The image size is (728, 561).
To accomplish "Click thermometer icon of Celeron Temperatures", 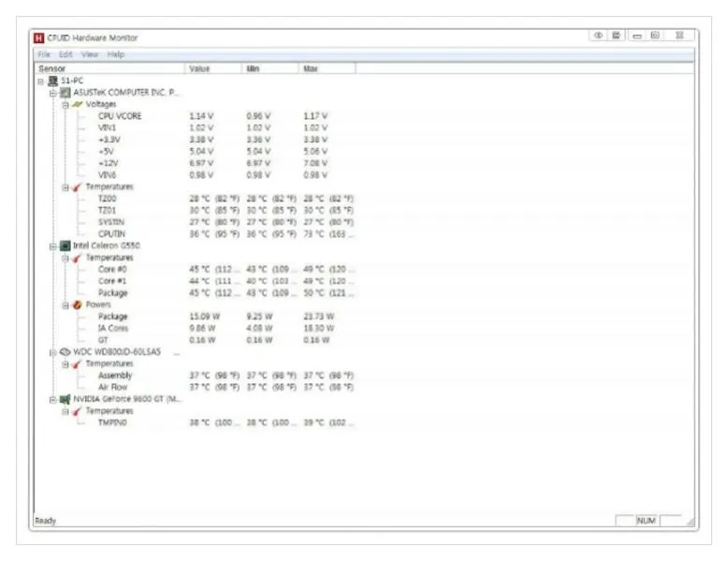I will click(77, 258).
